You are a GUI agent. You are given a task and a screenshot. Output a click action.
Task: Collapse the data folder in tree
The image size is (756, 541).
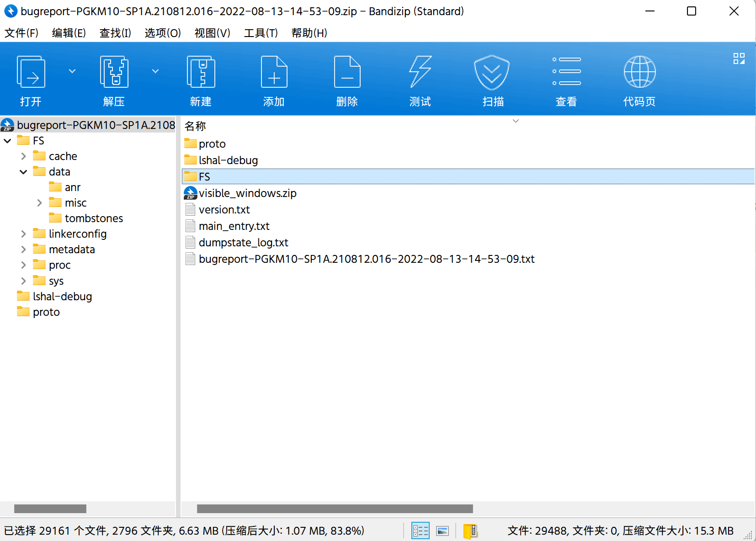point(23,172)
